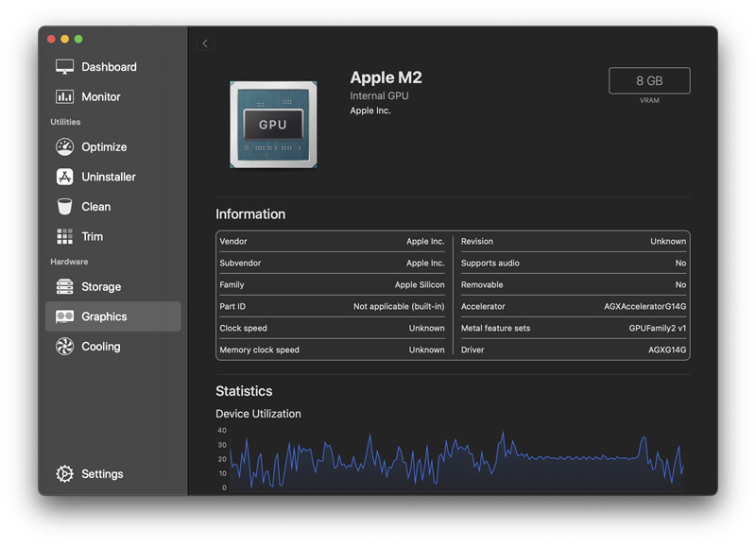Click the Uninstaller app icon
The image size is (756, 546).
pos(64,177)
